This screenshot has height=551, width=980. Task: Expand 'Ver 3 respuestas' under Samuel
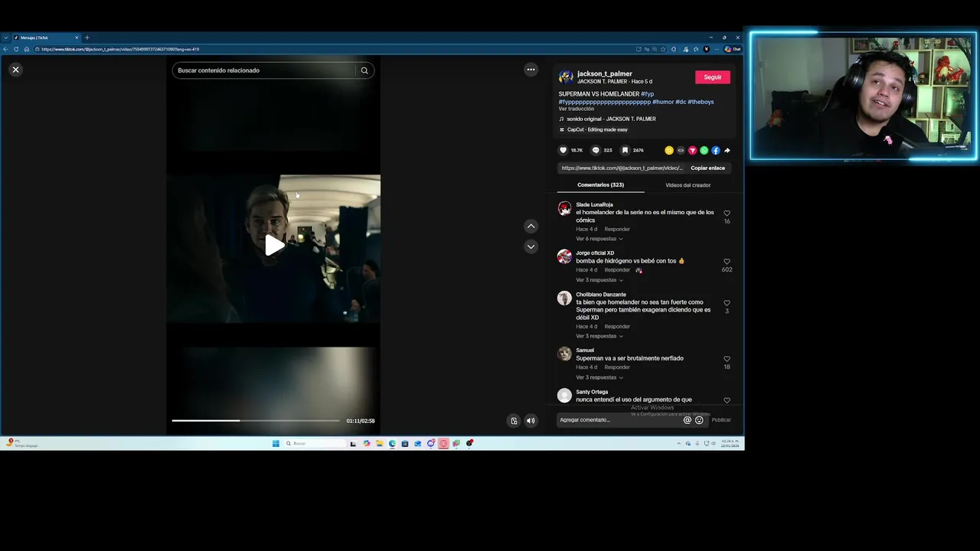tap(599, 377)
